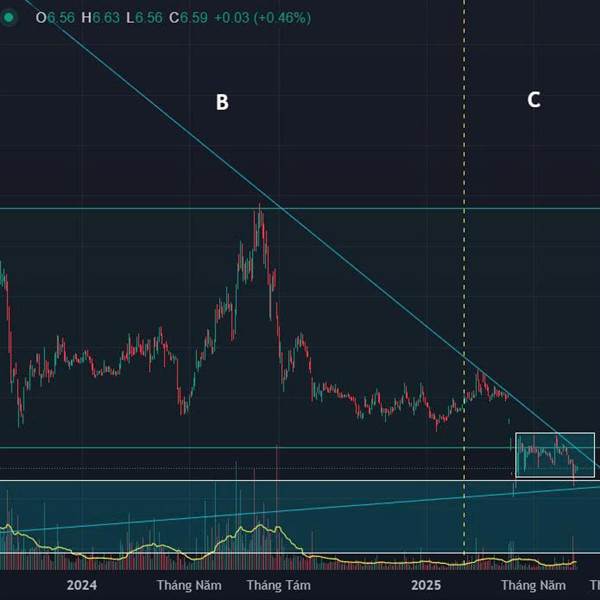
Task: Select the upper horizontal line at price peak
Action: pos(300,209)
